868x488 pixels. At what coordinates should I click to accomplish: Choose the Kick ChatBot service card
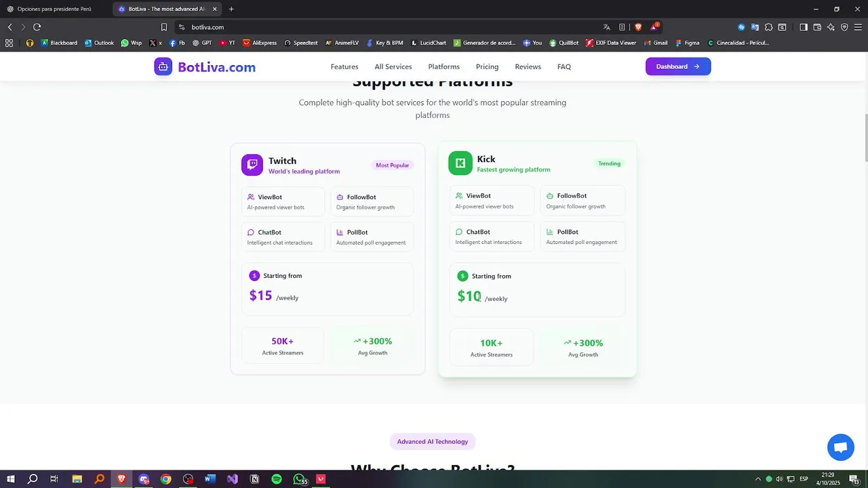click(x=492, y=236)
